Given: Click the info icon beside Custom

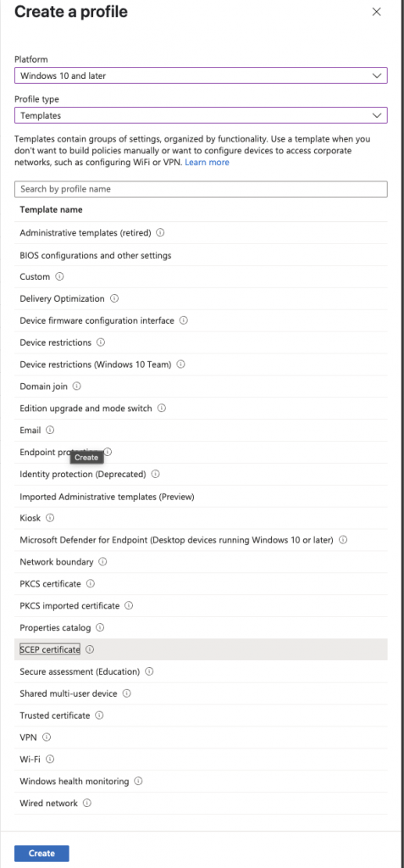Looking at the screenshot, I should (60, 276).
